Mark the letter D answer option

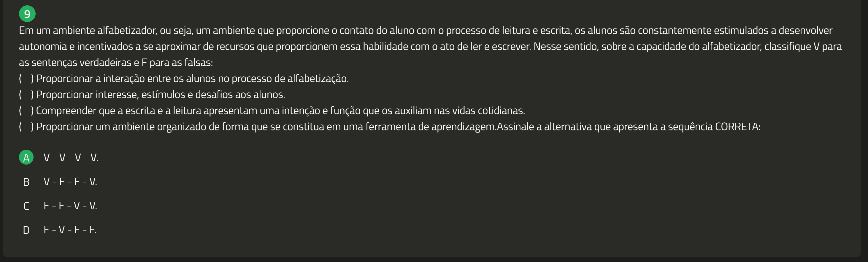pyautogui.click(x=26, y=230)
